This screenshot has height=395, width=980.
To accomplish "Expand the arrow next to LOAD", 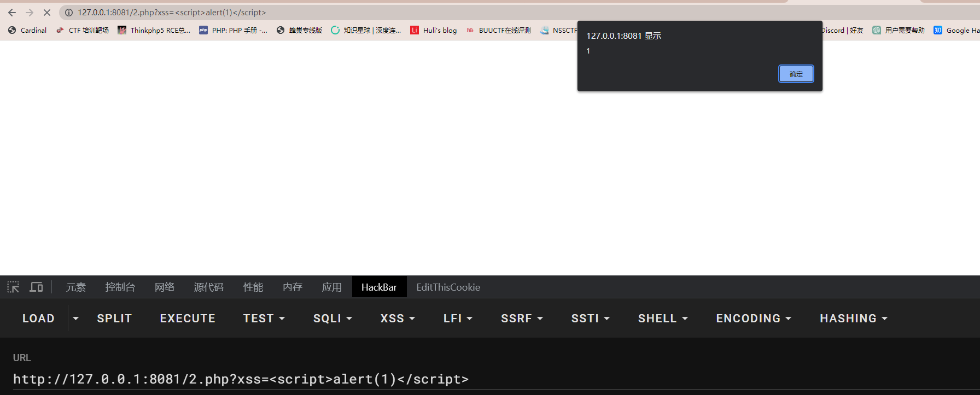I will pos(76,319).
